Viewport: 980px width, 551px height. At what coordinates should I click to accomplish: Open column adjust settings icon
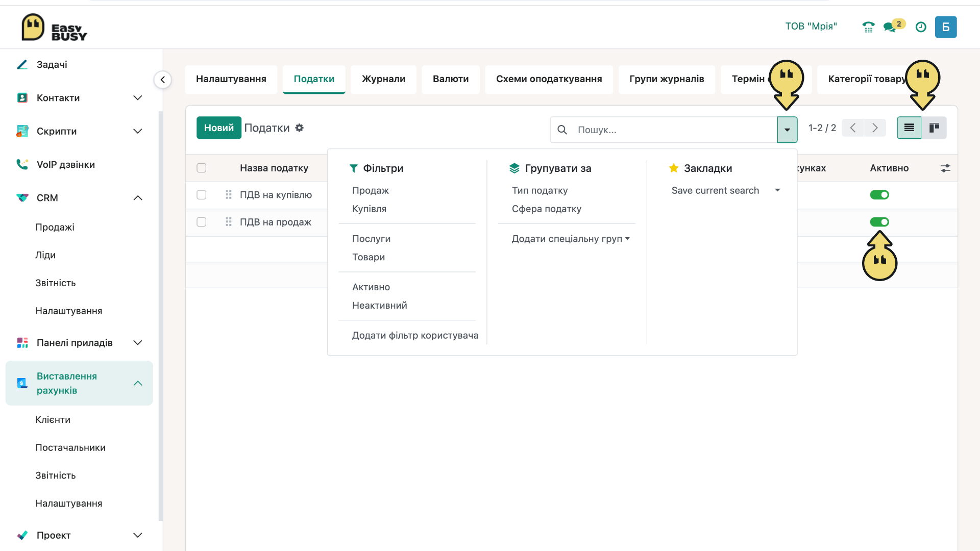coord(945,168)
